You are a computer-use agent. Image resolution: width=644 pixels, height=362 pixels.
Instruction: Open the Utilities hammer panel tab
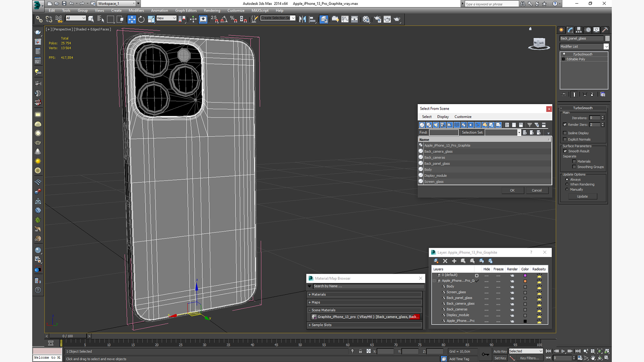point(605,30)
